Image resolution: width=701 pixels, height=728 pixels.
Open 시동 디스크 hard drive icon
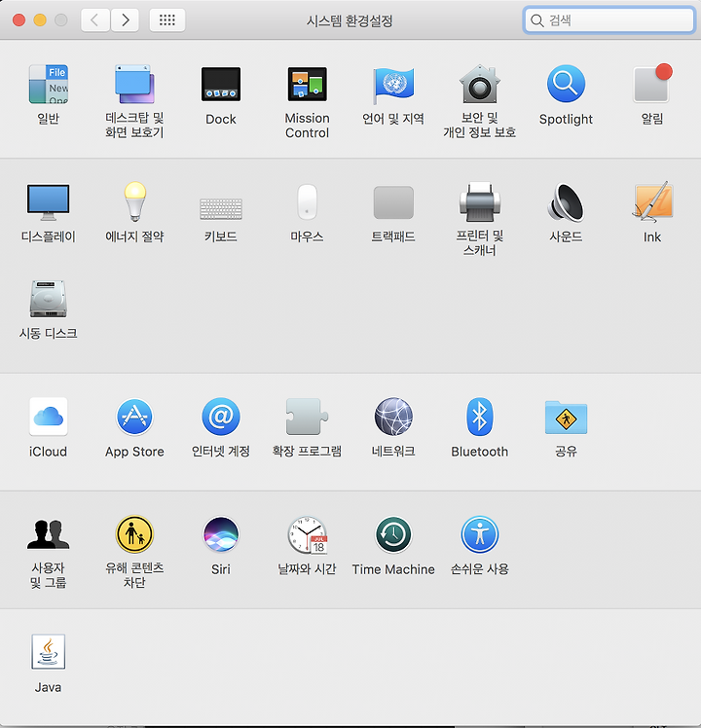(49, 299)
